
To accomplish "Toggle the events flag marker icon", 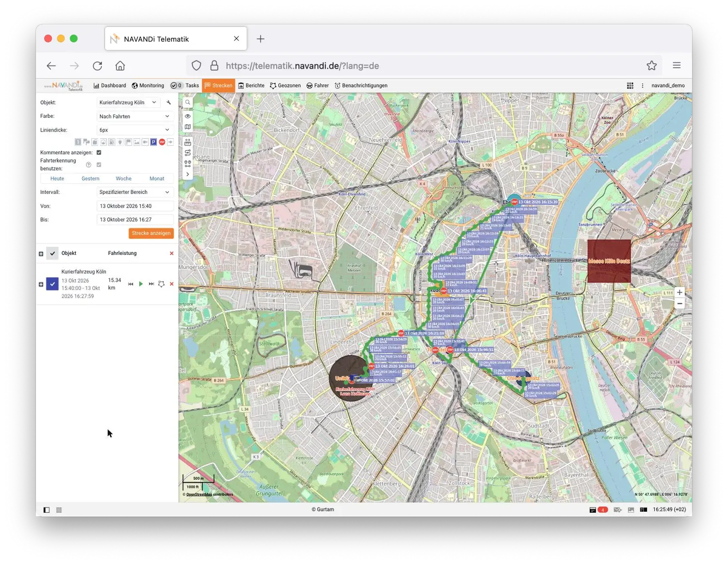I will 128,142.
